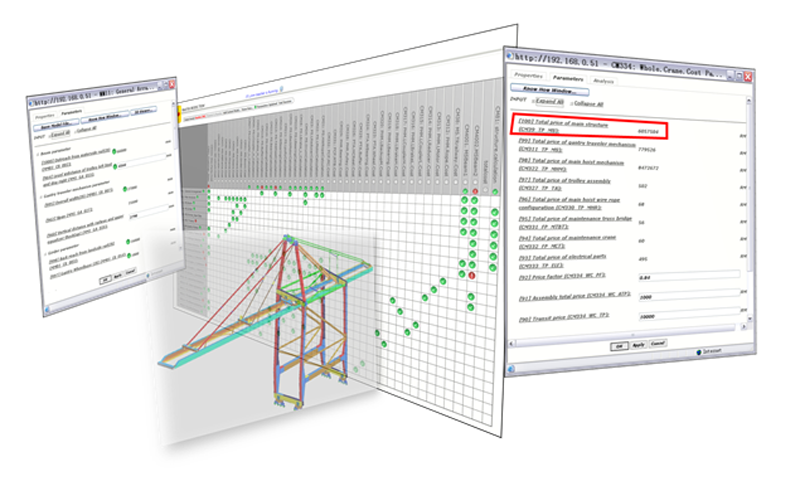Click the Price factor input field

pyautogui.click(x=686, y=274)
